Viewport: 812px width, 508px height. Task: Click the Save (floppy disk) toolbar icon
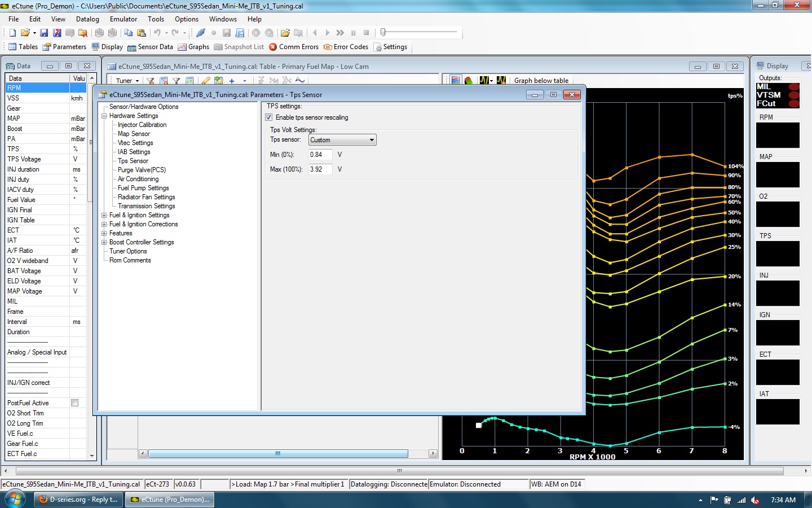tap(44, 33)
